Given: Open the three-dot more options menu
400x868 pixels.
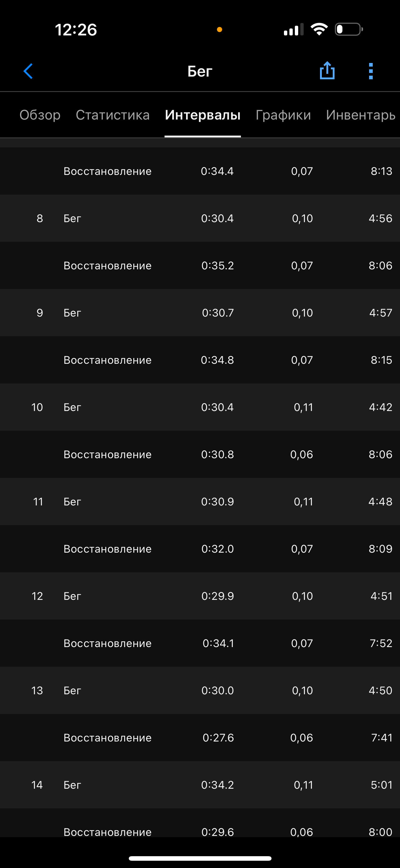Looking at the screenshot, I should [371, 71].
